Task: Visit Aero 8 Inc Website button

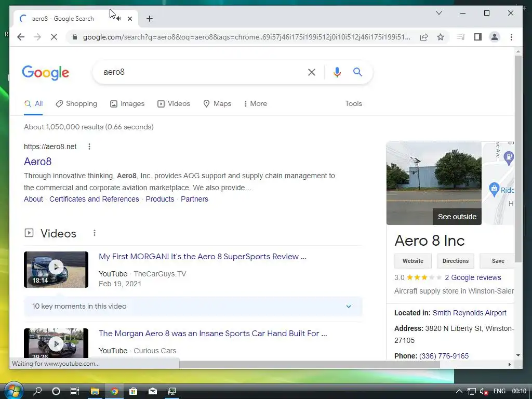Action: tap(413, 261)
